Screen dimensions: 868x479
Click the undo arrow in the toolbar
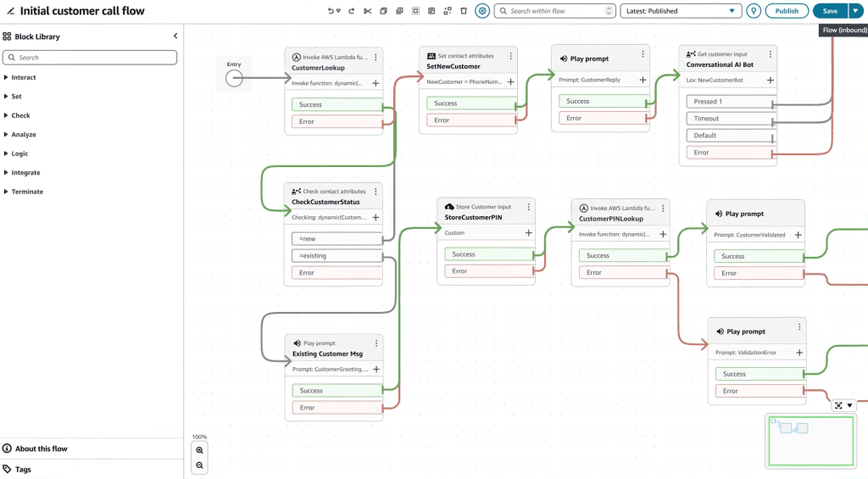coord(331,10)
